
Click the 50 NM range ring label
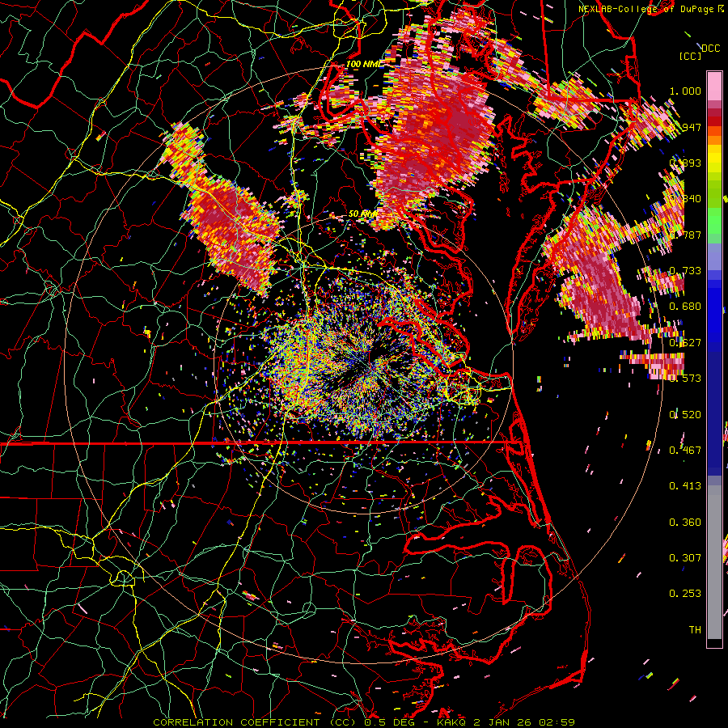pos(363,214)
